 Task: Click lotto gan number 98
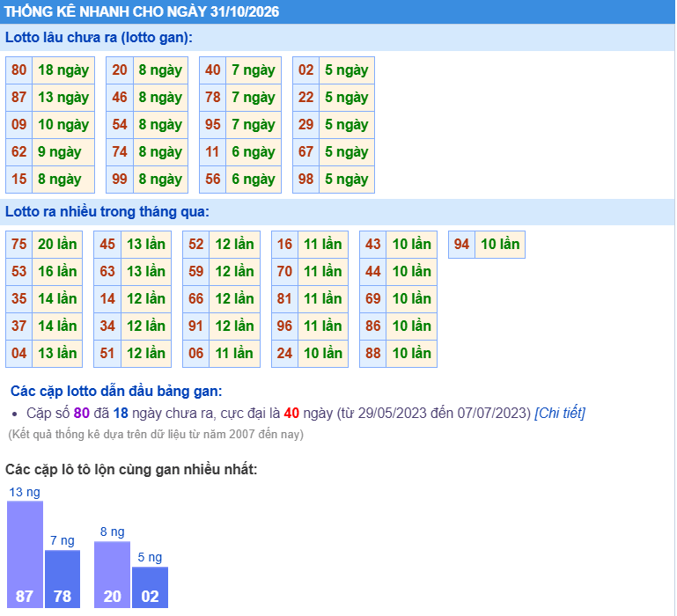(x=305, y=180)
